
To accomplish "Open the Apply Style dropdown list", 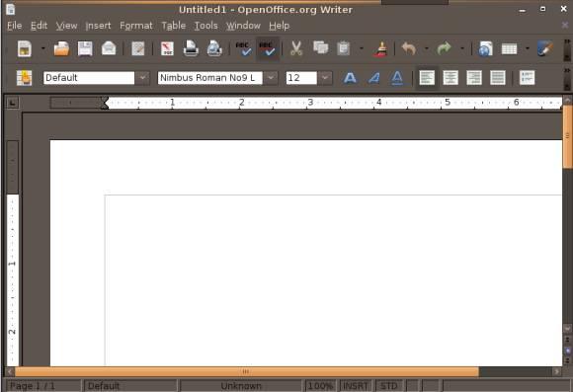I will click(143, 78).
